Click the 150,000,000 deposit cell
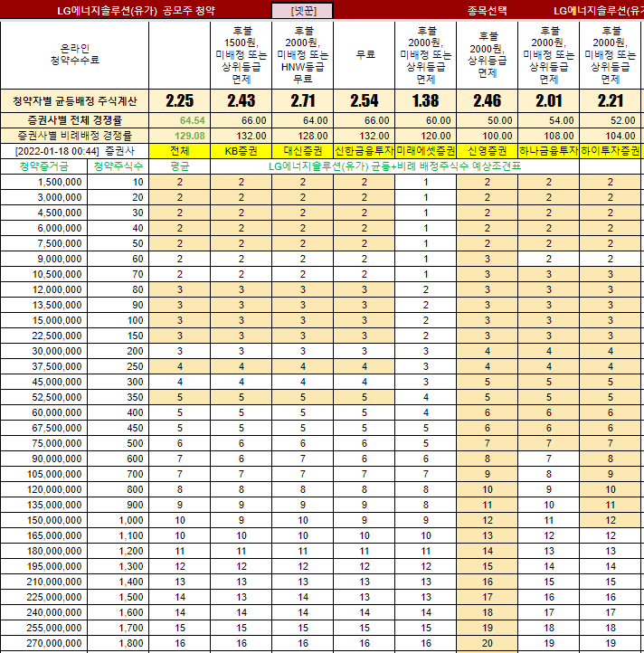644x653 pixels. [x=43, y=520]
